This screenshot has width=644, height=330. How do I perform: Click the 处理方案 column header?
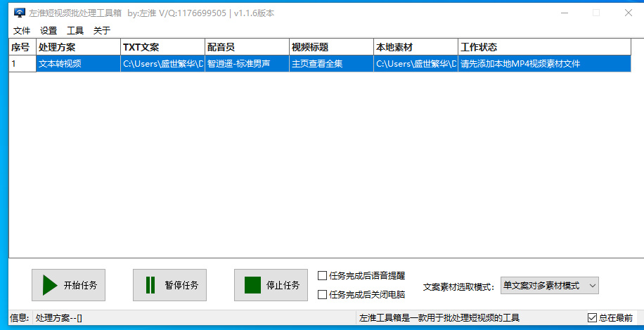point(79,47)
